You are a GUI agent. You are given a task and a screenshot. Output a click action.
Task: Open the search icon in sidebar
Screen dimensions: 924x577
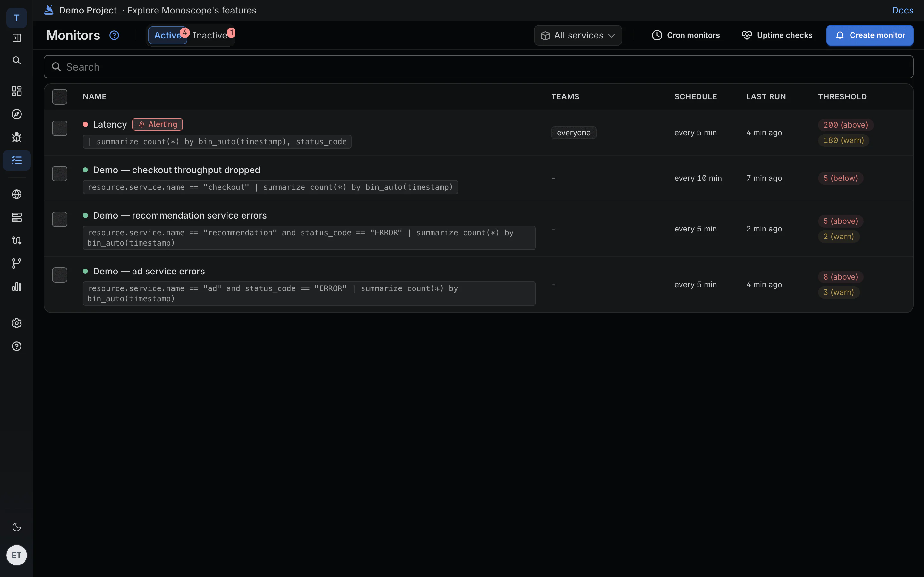pos(16,60)
